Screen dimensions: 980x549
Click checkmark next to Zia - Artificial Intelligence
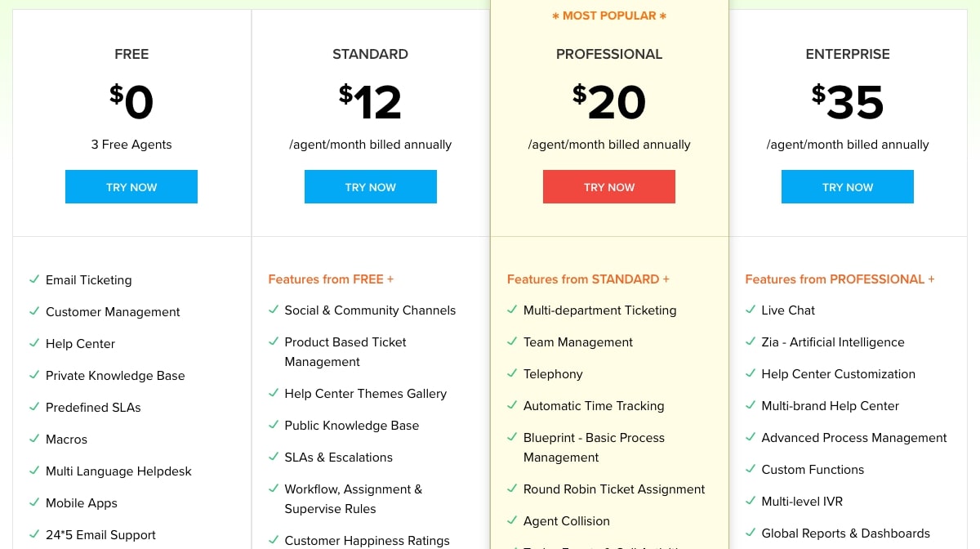click(751, 341)
